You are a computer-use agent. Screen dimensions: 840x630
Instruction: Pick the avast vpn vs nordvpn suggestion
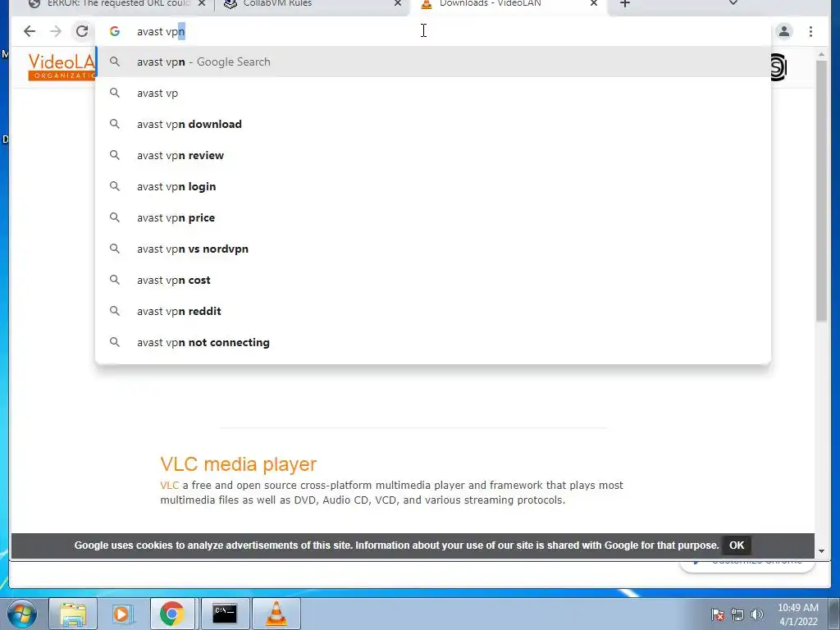click(x=433, y=249)
